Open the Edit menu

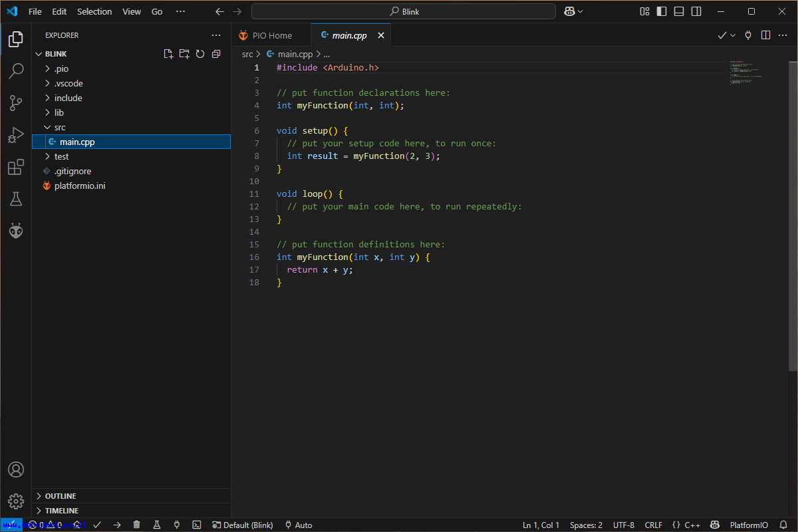[59, 11]
